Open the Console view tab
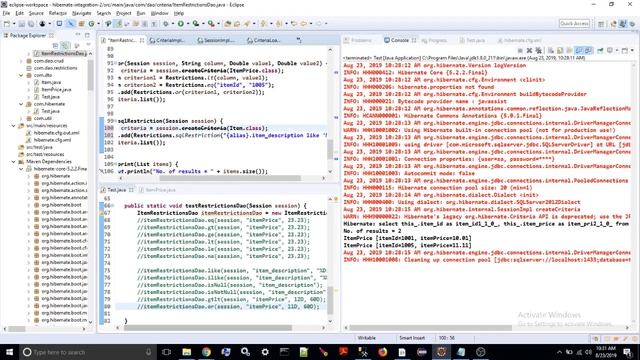Viewport: 640px width, 360px height. tap(400, 40)
